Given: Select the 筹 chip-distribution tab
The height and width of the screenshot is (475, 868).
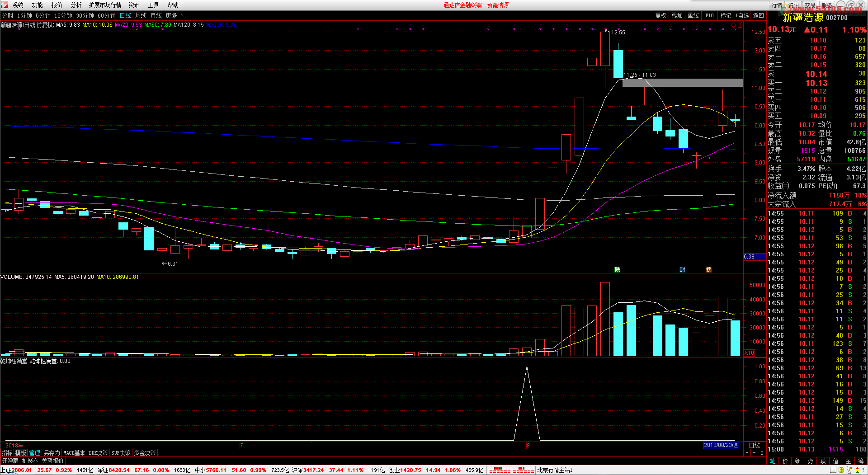Looking at the screenshot, I should click(861, 461).
